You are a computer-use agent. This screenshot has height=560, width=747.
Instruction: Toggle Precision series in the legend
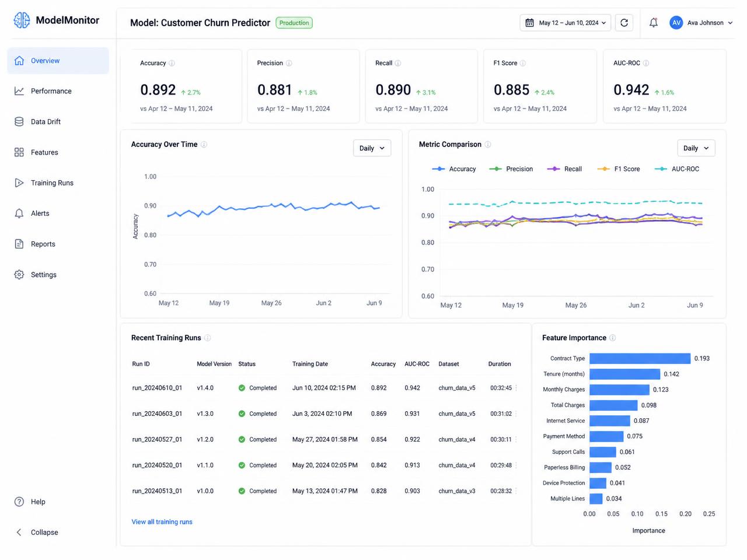[x=511, y=169]
